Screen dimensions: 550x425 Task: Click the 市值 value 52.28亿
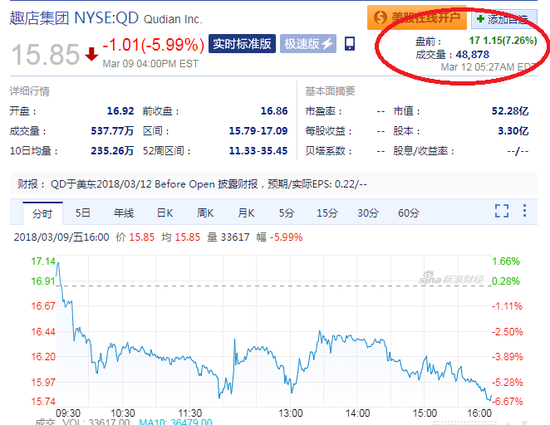tap(510, 111)
